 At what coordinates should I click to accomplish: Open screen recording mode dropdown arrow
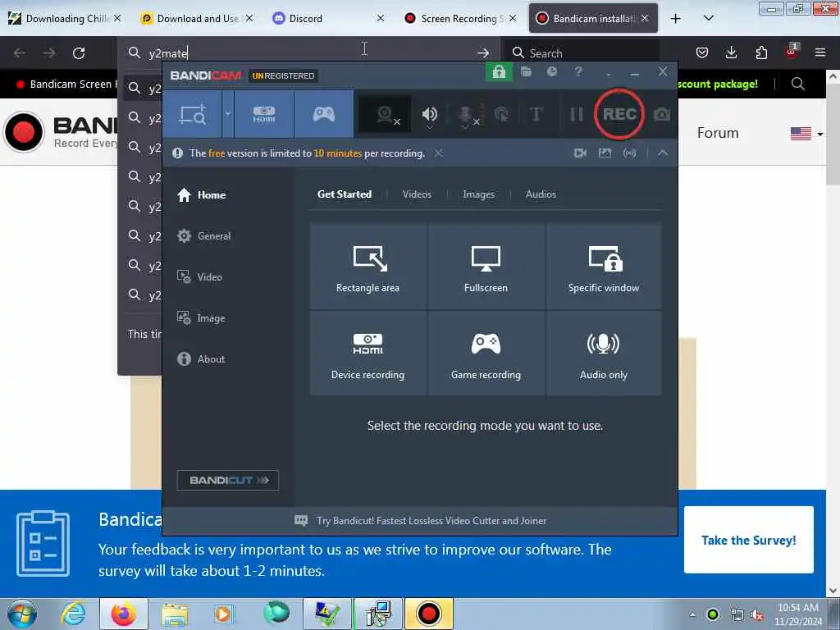click(228, 113)
